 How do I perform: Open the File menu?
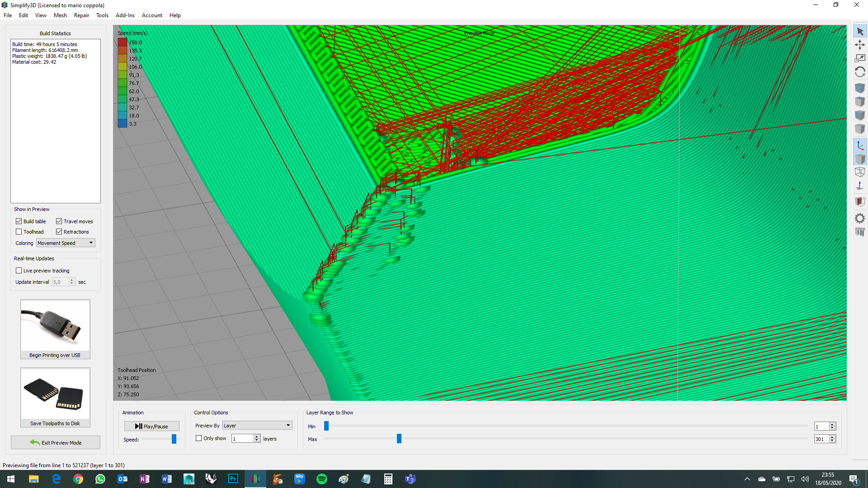[8, 15]
